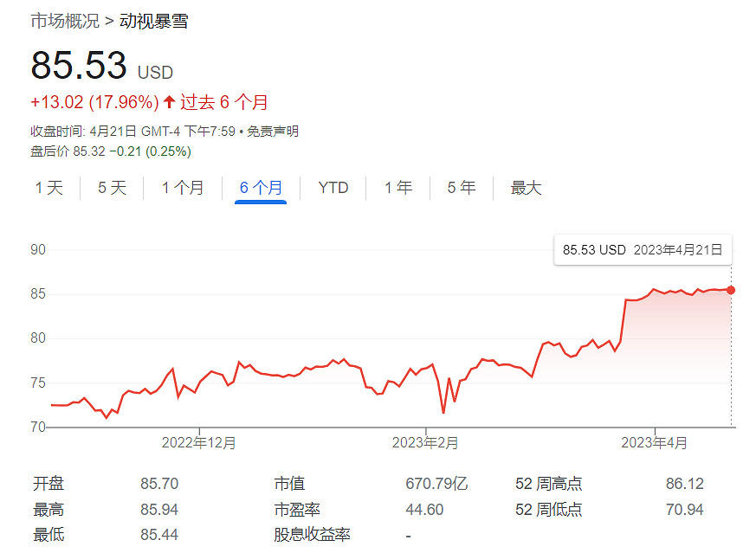This screenshot has height=553, width=756.
Task: View the 1年 stock performance
Action: (x=397, y=187)
